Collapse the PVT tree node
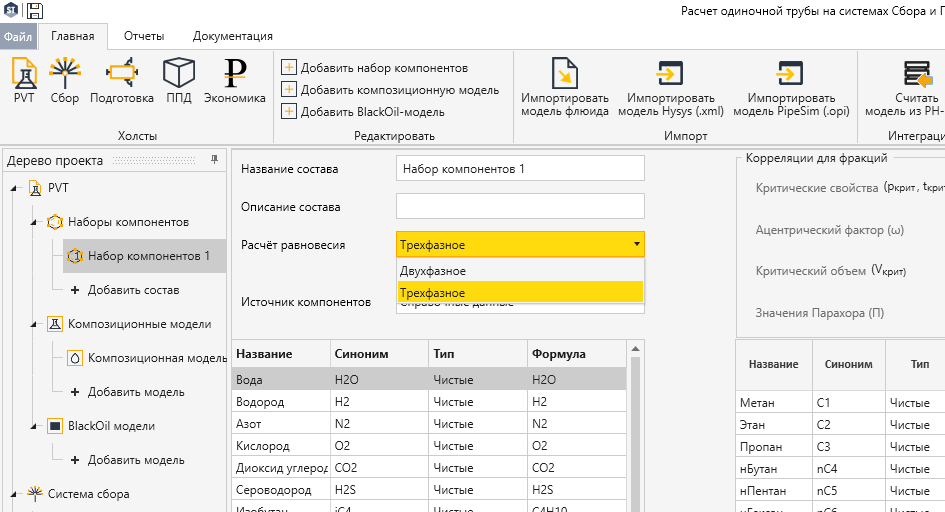 pos(14,189)
